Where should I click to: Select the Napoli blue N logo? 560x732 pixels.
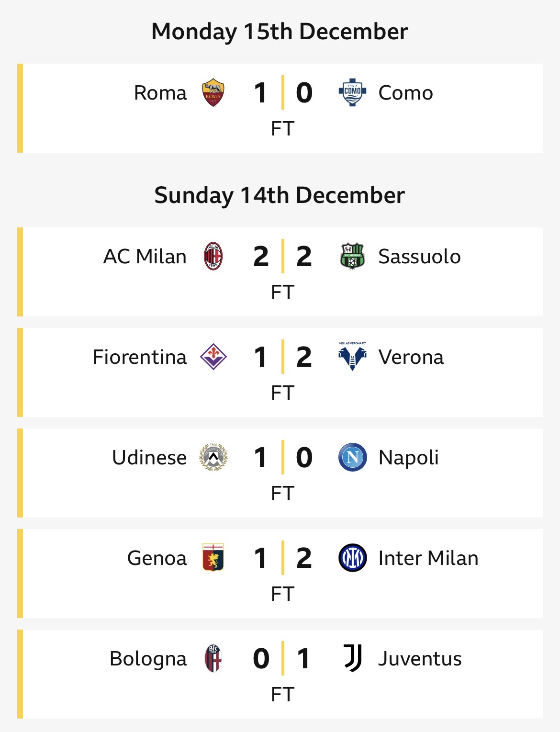pos(352,457)
